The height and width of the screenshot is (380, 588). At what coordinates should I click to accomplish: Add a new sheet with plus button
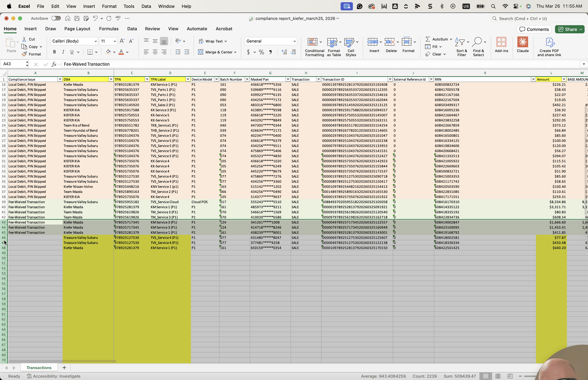click(64, 368)
